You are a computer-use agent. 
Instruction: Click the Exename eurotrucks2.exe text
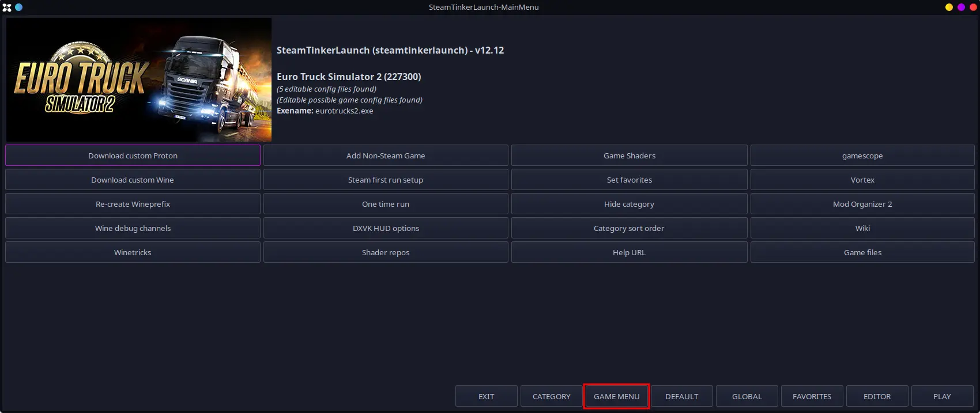tap(325, 111)
